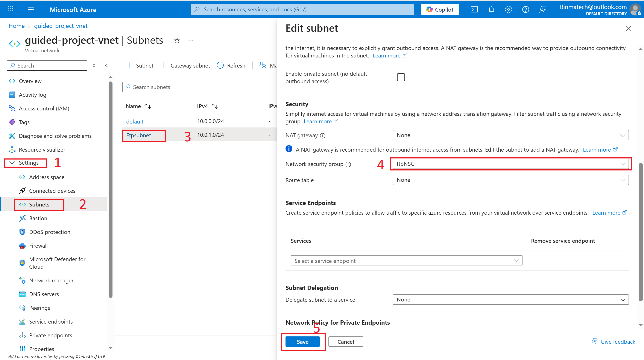Click the NAT gateway info icon

[323, 136]
